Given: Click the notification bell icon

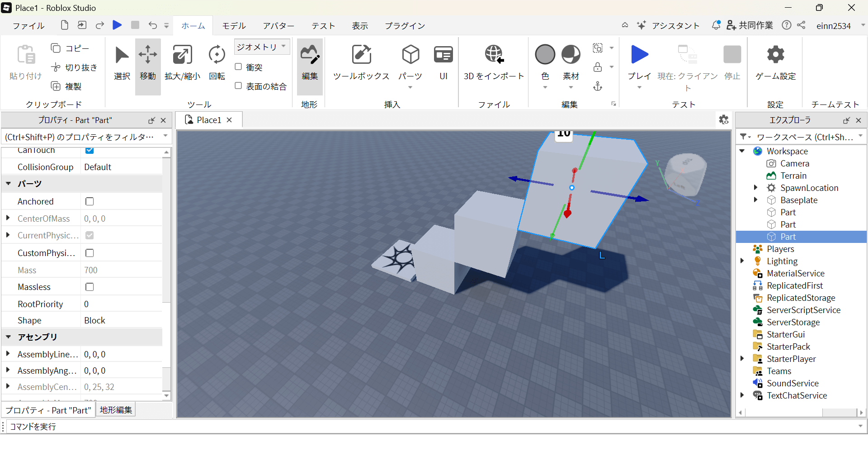Looking at the screenshot, I should coord(716,25).
